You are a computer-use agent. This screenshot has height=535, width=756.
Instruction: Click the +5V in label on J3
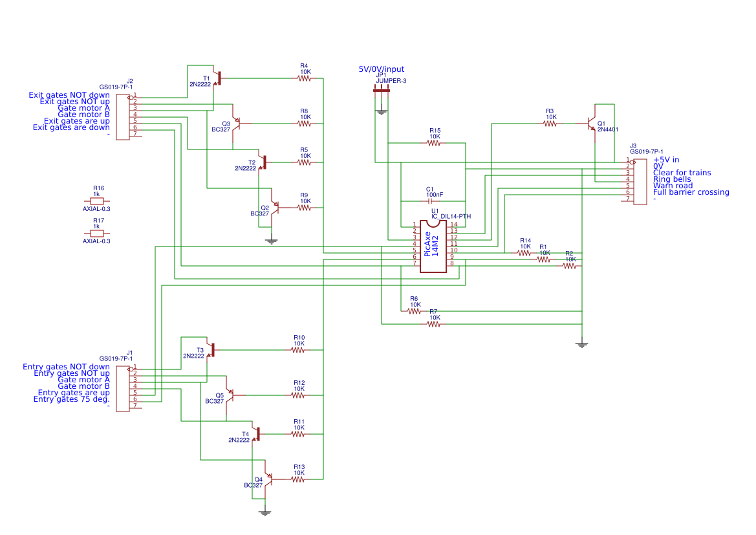tap(667, 159)
